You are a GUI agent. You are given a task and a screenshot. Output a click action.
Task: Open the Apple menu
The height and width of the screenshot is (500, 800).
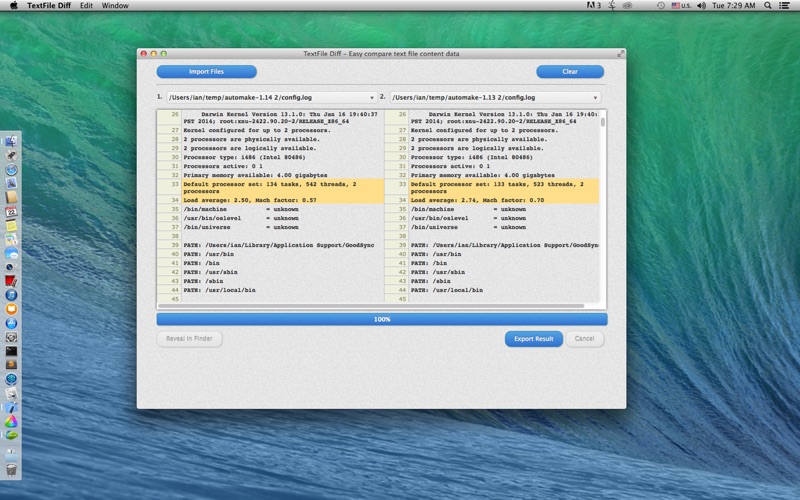pos(14,6)
